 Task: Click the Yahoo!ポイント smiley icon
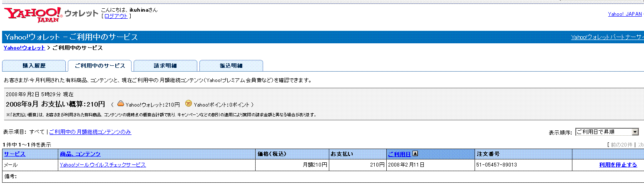tap(188, 104)
